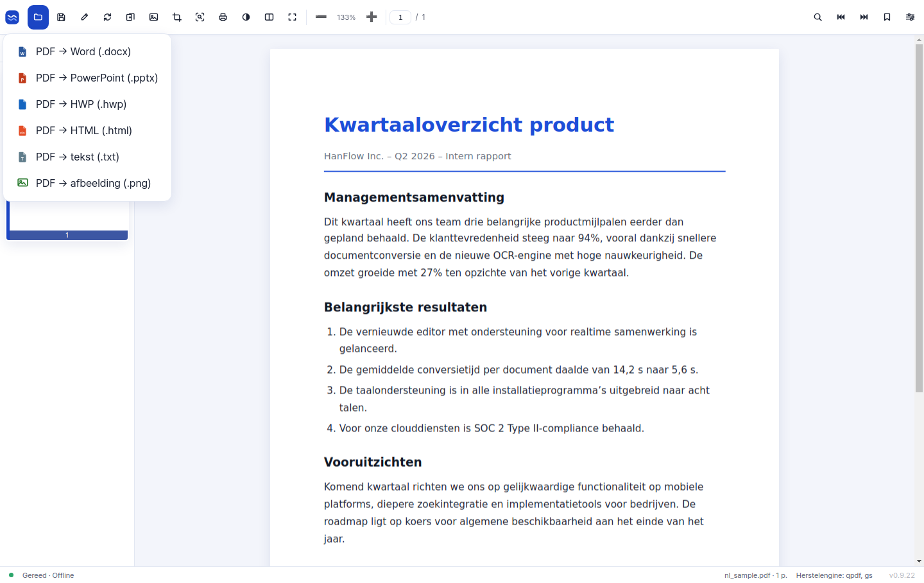The image size is (924, 583).
Task: Click the vertical scrollbar thumb
Action: [x=919, y=218]
